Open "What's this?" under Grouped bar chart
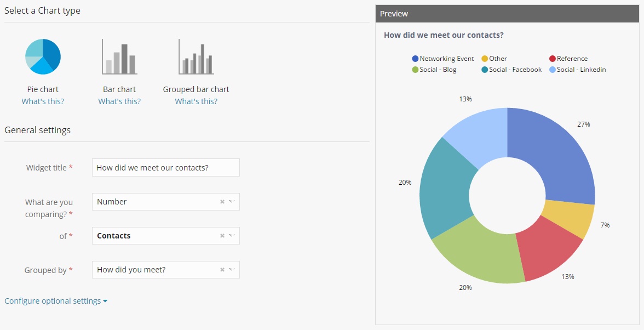644x330 pixels. point(196,101)
